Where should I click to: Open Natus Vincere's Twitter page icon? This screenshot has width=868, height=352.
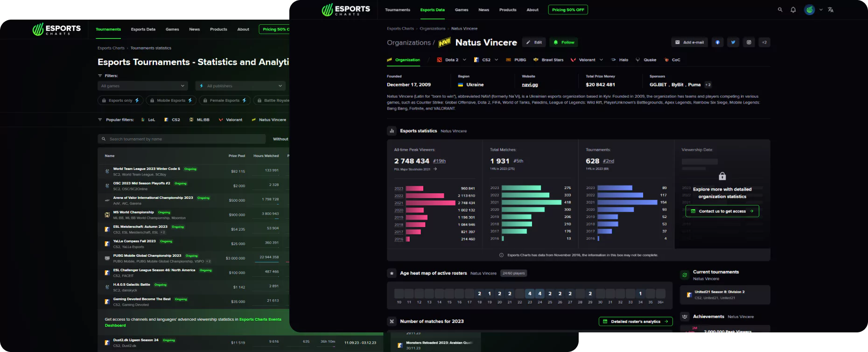click(733, 42)
